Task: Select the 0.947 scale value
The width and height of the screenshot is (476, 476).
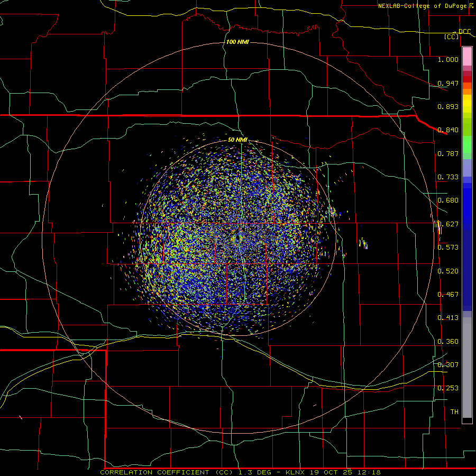Action: 448,83
